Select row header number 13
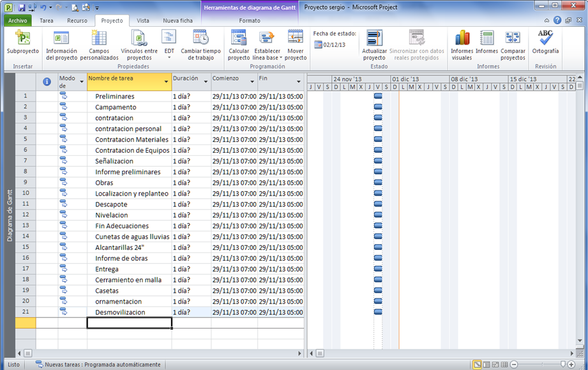The image size is (588, 370). click(x=26, y=225)
